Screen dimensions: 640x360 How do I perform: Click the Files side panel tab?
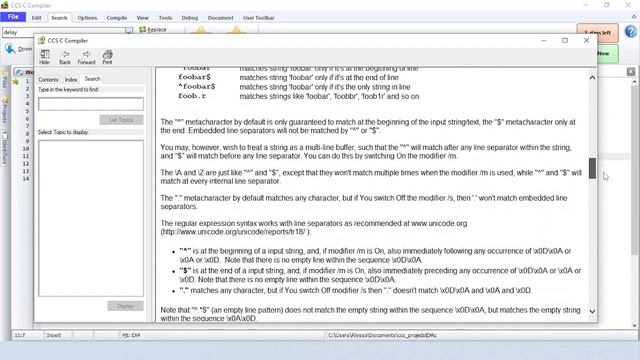pyautogui.click(x=4, y=80)
